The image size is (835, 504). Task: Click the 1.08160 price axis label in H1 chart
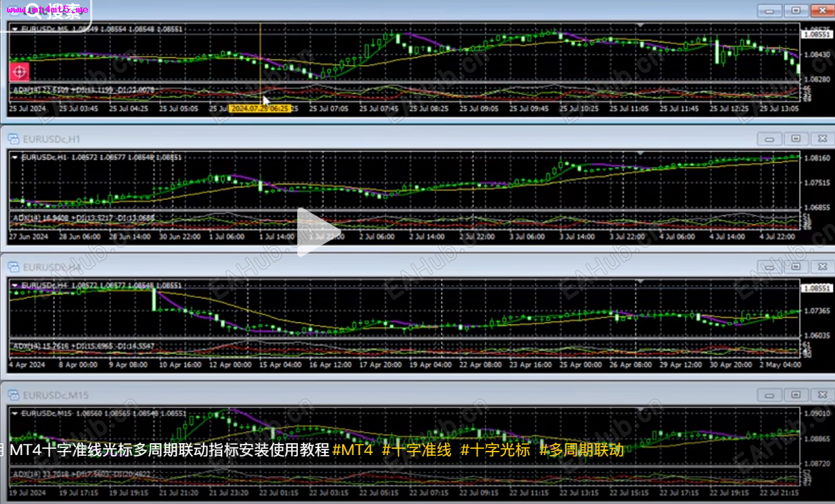pos(817,158)
